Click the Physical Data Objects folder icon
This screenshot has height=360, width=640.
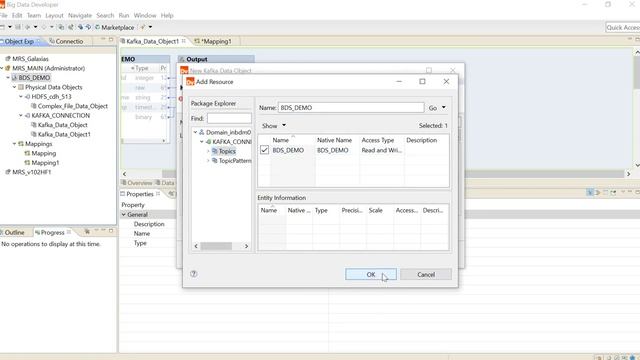pyautogui.click(x=21, y=87)
